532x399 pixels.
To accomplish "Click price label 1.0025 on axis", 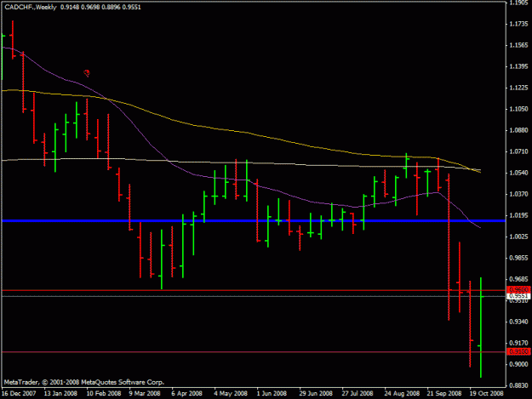I will click(518, 237).
